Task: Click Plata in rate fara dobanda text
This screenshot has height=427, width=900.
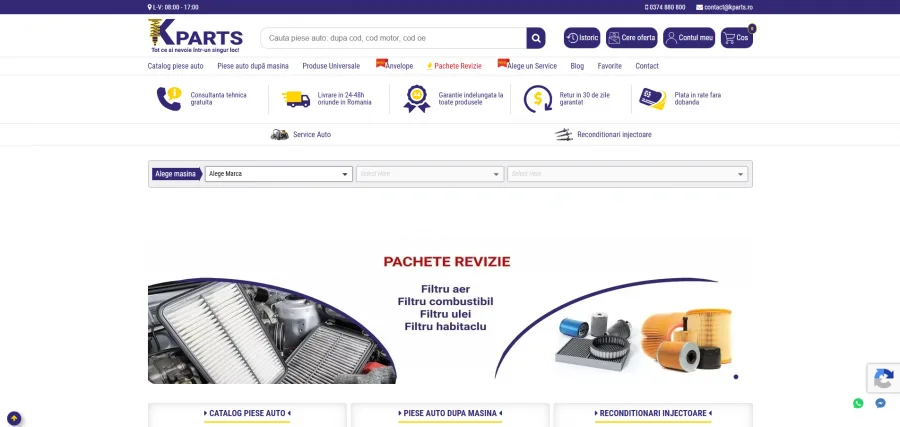Action: 697,99
